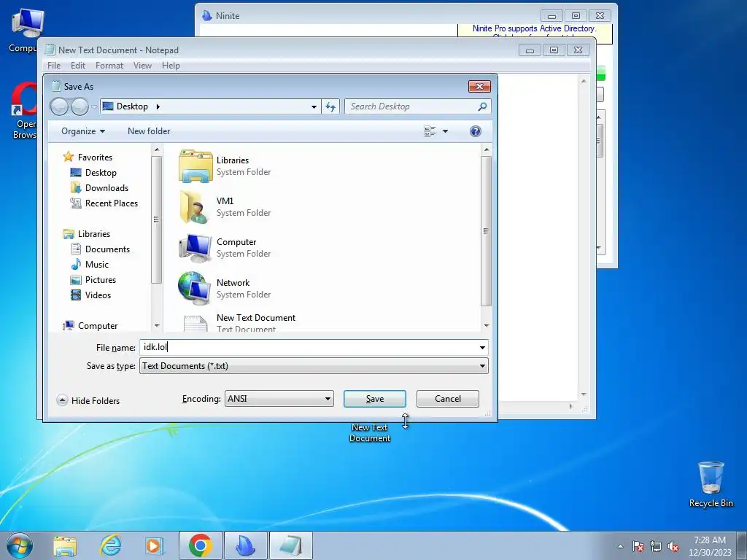
Task: Select the Recycle Bin desktop icon
Action: 711,484
